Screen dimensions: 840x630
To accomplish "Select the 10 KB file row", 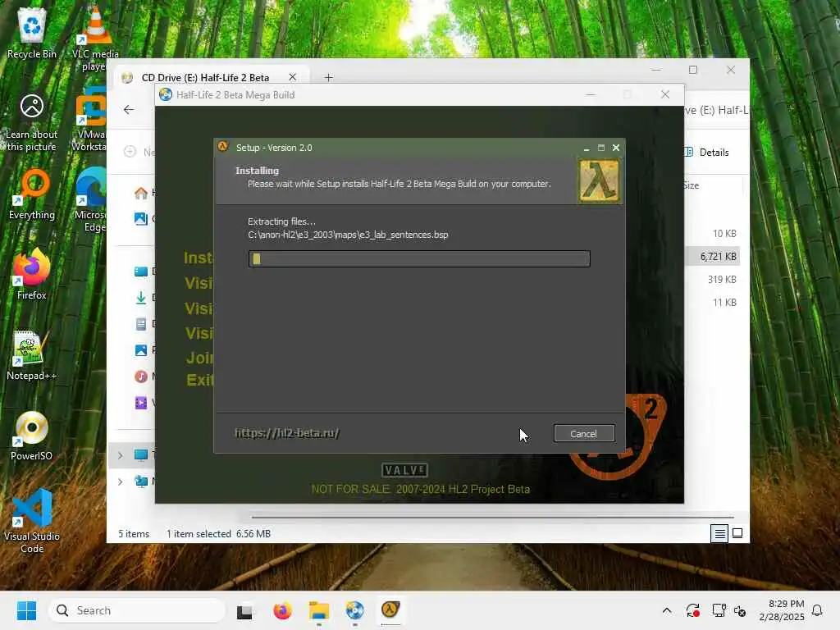I will coord(713,234).
